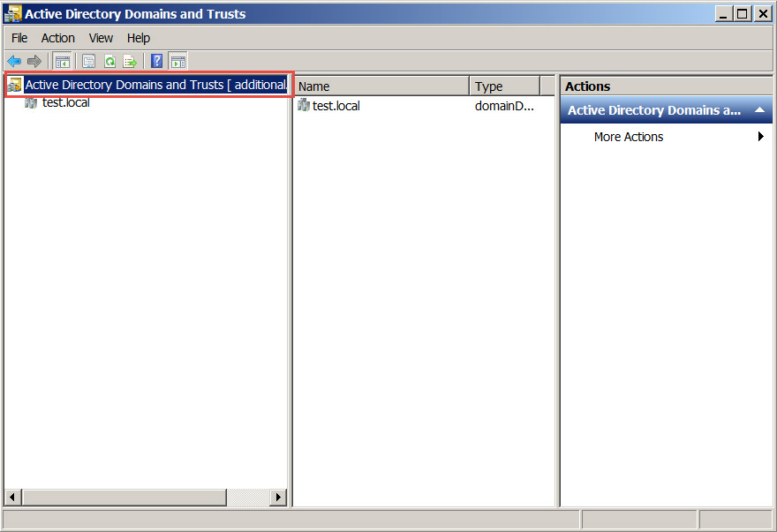This screenshot has width=777, height=532.
Task: Open the File menu
Action: click(x=19, y=38)
